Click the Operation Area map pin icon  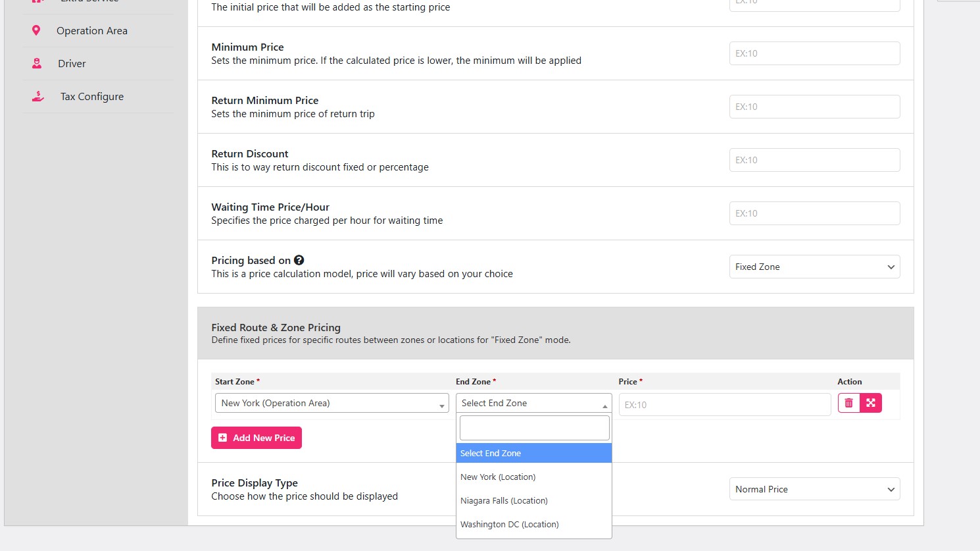click(36, 30)
